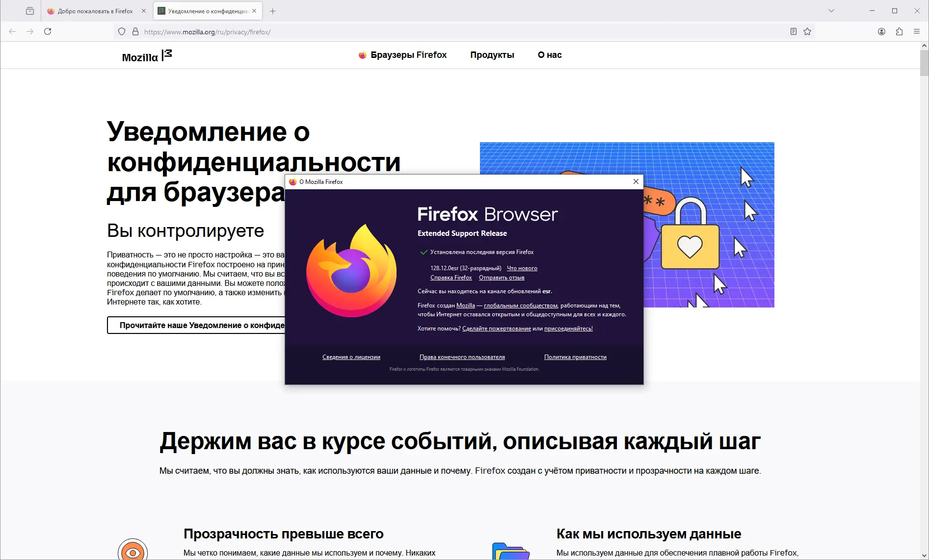The width and height of the screenshot is (929, 560).
Task: Click 'Отправить отзыв' link
Action: click(502, 278)
